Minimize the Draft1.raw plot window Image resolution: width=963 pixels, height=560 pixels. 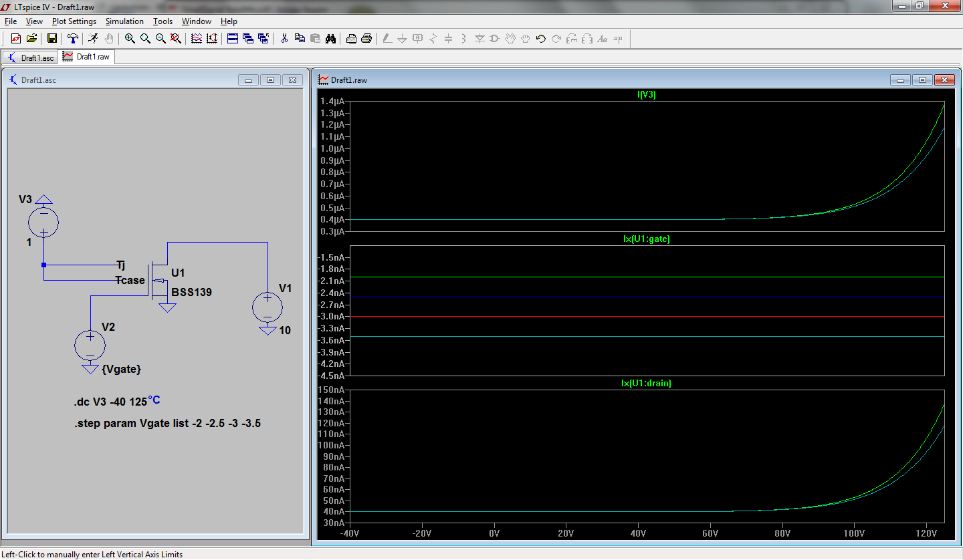(900, 80)
